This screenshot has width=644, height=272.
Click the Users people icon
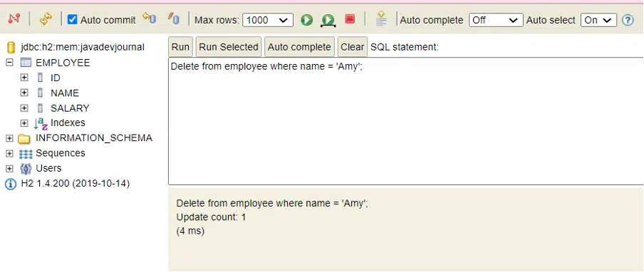click(x=26, y=169)
